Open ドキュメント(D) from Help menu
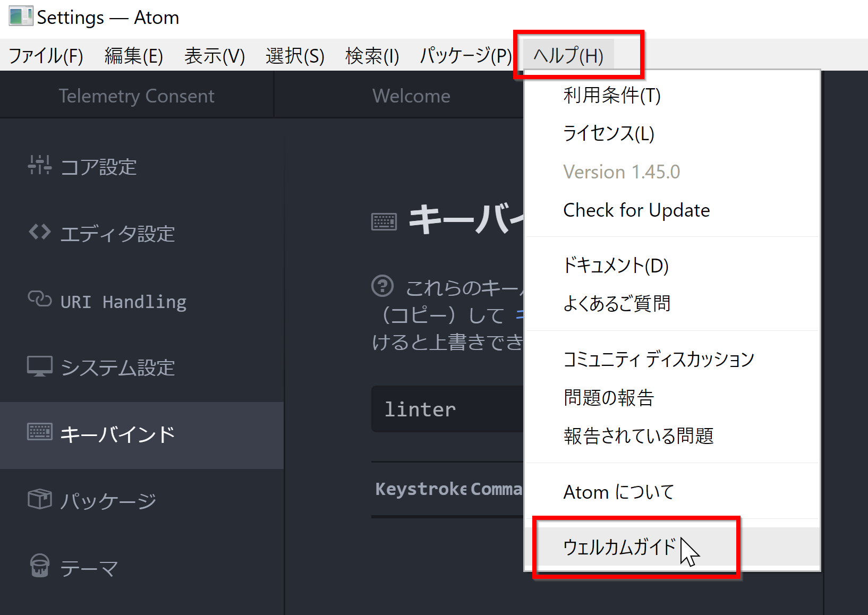Screen dimensions: 868x615 coord(672,266)
